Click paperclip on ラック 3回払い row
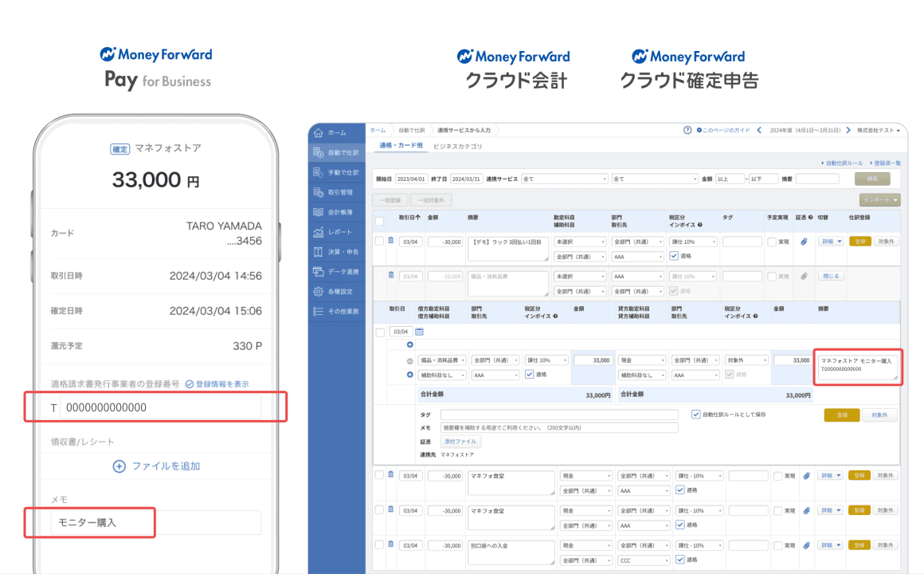924x574 pixels. point(804,242)
